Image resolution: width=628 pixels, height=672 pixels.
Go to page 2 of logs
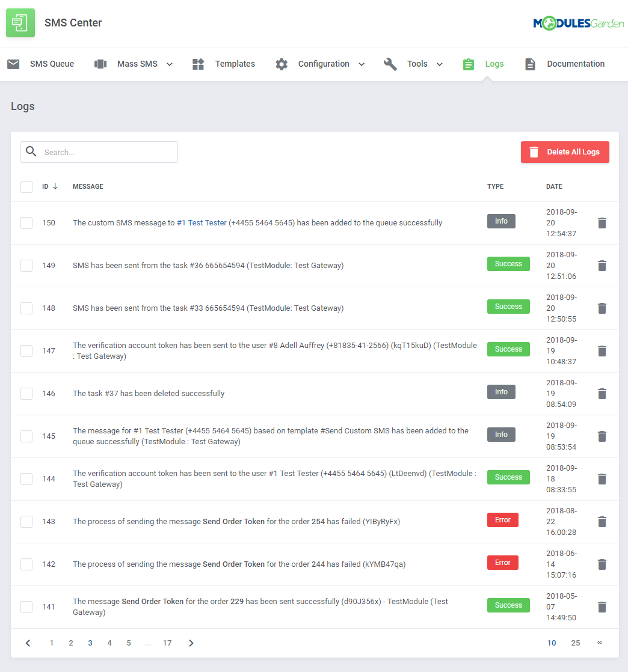(x=71, y=643)
